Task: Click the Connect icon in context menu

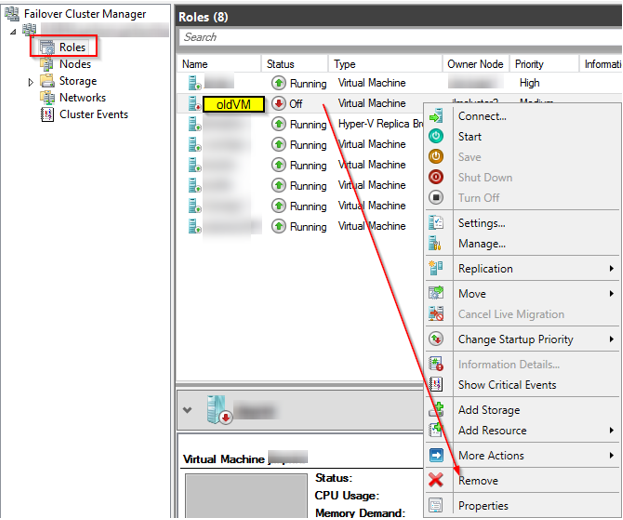Action: [x=436, y=116]
